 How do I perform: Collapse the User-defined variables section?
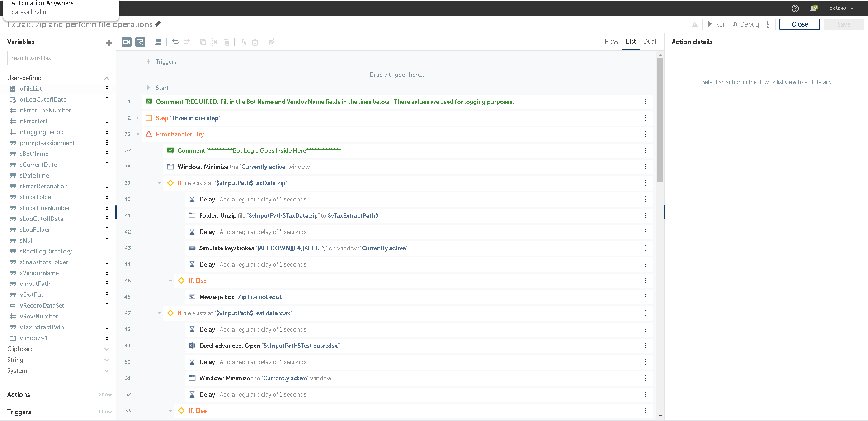pyautogui.click(x=107, y=78)
